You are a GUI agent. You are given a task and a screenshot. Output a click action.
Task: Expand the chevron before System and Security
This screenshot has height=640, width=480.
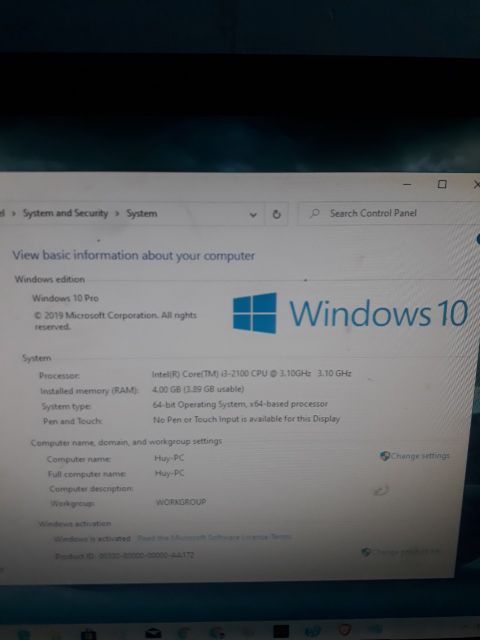click(14, 213)
